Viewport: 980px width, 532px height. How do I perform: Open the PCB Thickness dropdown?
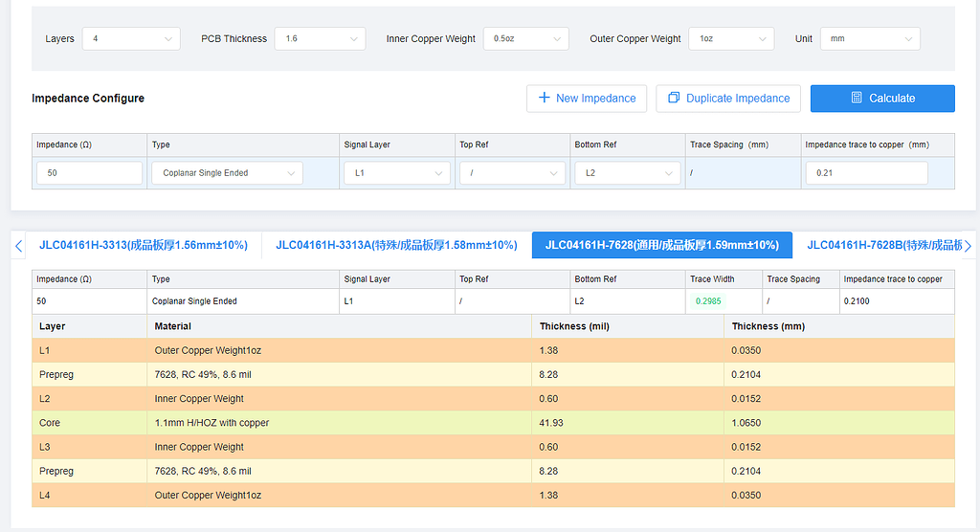click(x=320, y=39)
